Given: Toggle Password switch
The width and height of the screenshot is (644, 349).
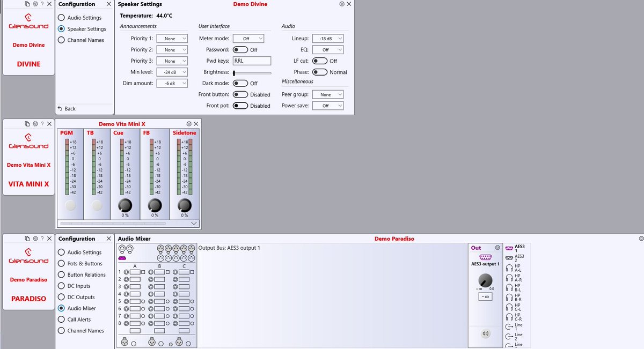Looking at the screenshot, I should tap(240, 50).
